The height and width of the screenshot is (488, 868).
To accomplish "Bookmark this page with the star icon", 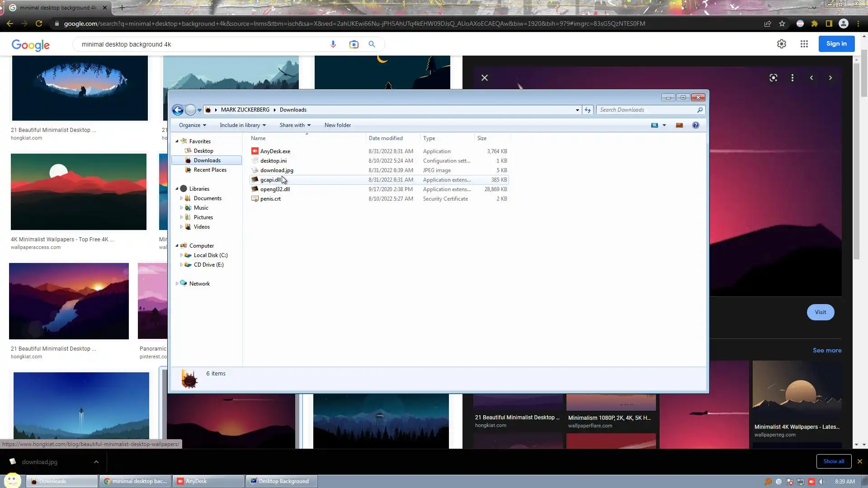I will click(782, 23).
